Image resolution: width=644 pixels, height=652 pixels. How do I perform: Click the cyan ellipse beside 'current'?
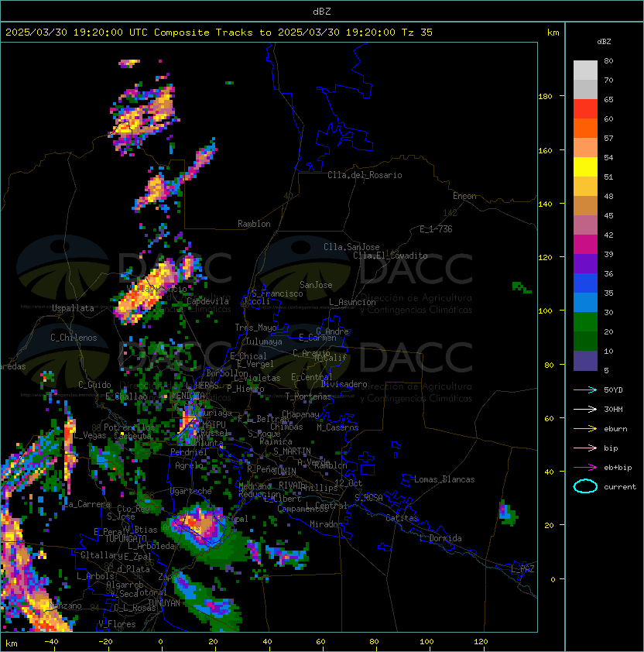click(585, 486)
